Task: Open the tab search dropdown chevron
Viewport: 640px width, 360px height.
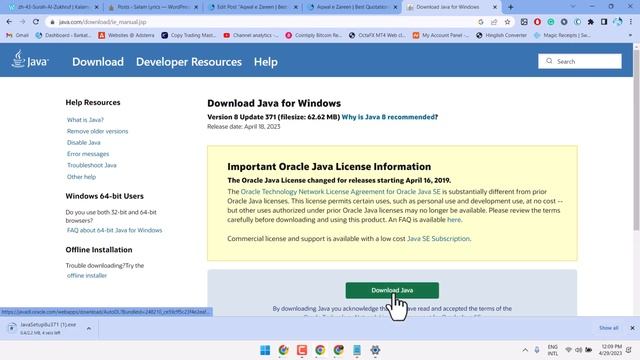Action: click(573, 7)
